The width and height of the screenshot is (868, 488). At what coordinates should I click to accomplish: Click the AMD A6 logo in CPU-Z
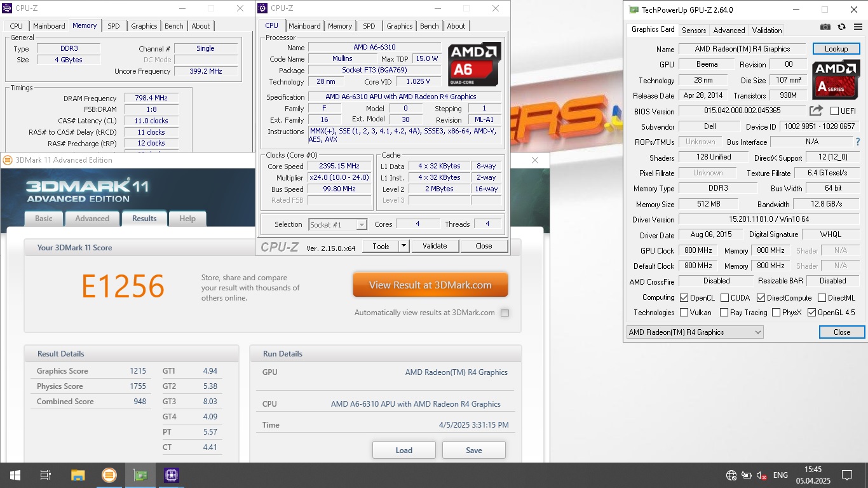click(x=474, y=64)
